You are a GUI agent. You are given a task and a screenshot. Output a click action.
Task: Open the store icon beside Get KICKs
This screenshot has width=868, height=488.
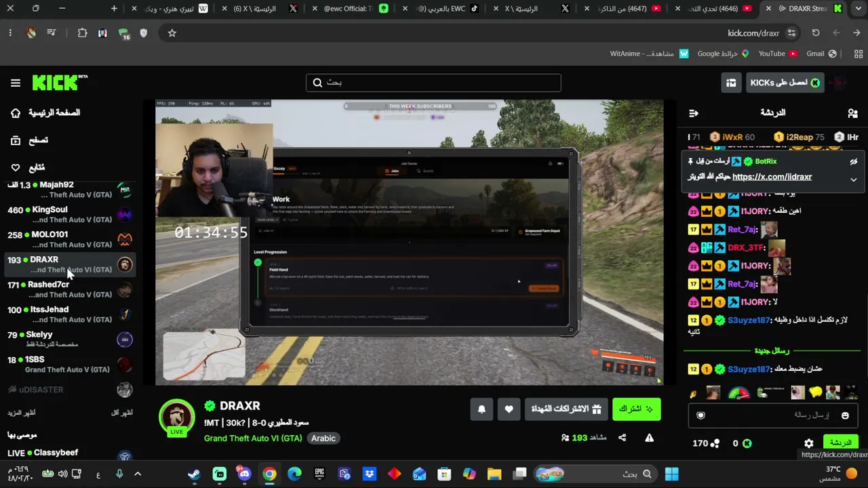731,83
